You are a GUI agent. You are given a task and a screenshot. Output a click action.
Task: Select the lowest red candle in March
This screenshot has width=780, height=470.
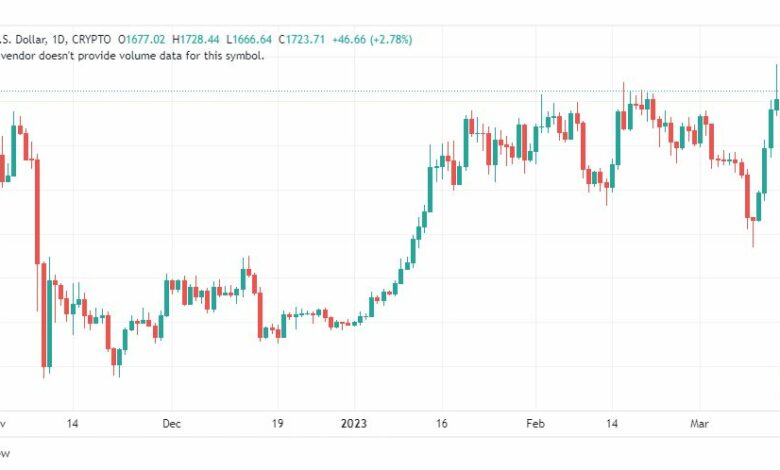tap(748, 196)
